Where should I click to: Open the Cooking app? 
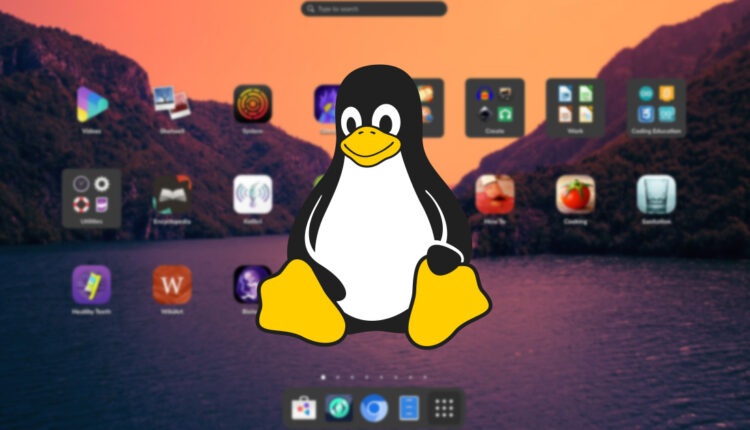(x=575, y=195)
